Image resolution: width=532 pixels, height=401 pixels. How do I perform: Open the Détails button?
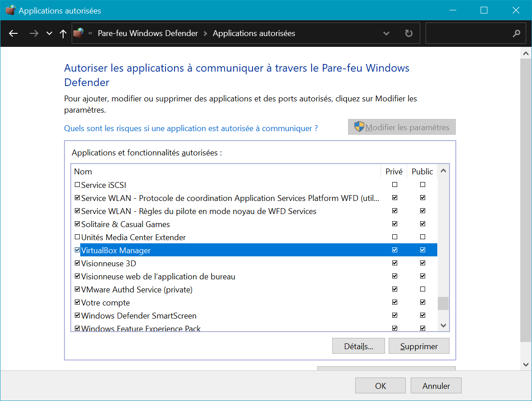pyautogui.click(x=358, y=346)
